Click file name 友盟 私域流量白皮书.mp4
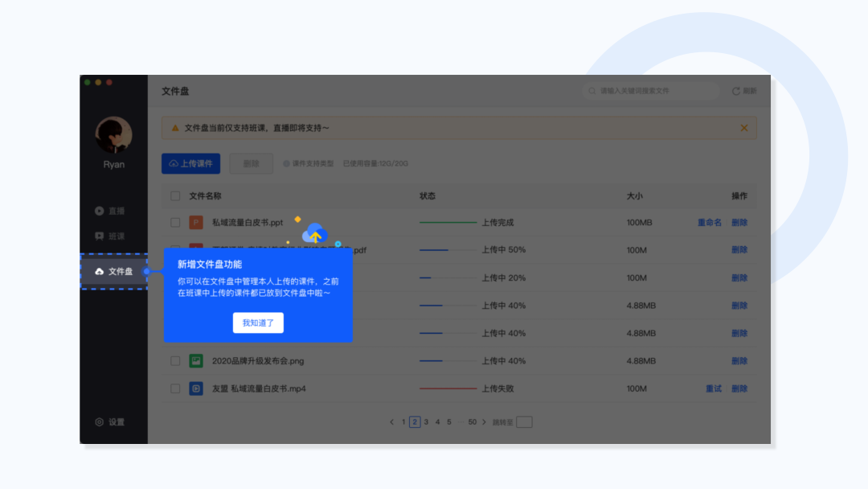 tap(259, 388)
